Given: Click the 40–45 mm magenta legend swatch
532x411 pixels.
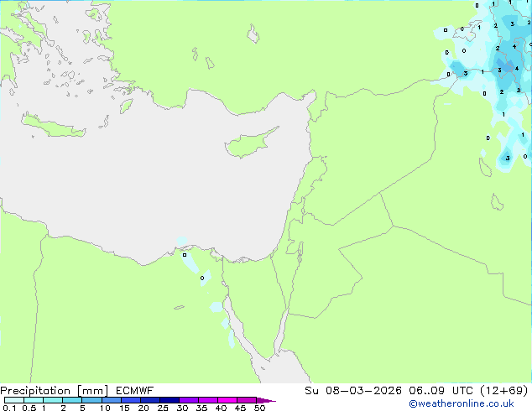Looking at the screenshot, I should point(227,400).
